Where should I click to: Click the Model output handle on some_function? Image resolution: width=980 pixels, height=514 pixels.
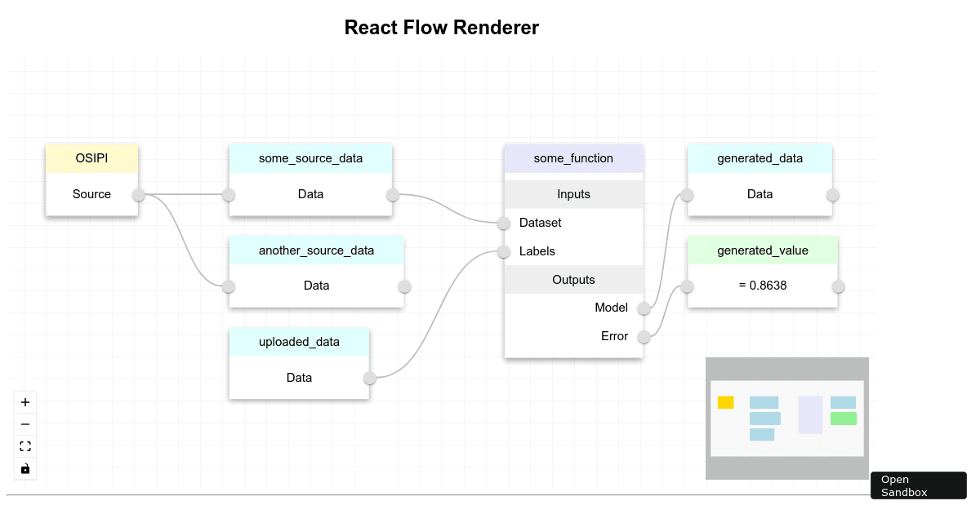(644, 308)
